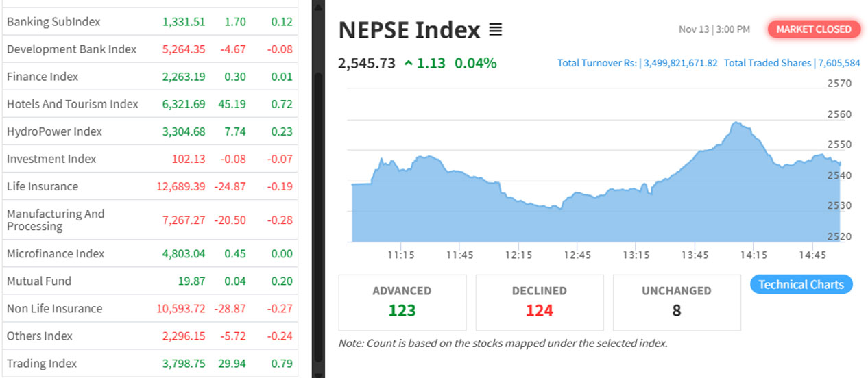Open the Banking SubIndex row
Image resolution: width=868 pixels, height=378 pixels.
[53, 22]
